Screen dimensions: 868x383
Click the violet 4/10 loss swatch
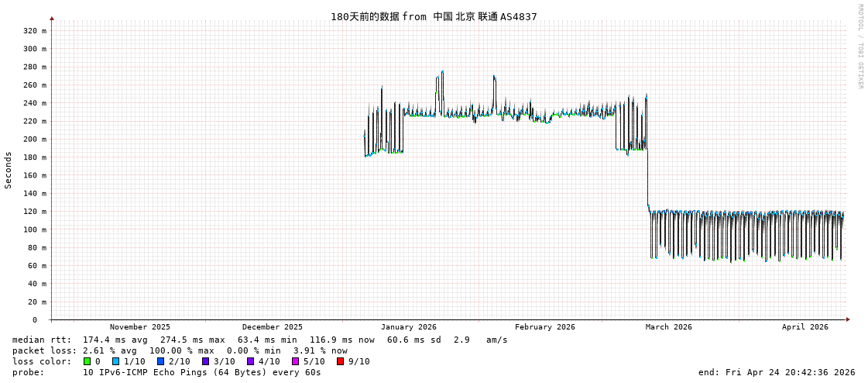[x=251, y=361]
